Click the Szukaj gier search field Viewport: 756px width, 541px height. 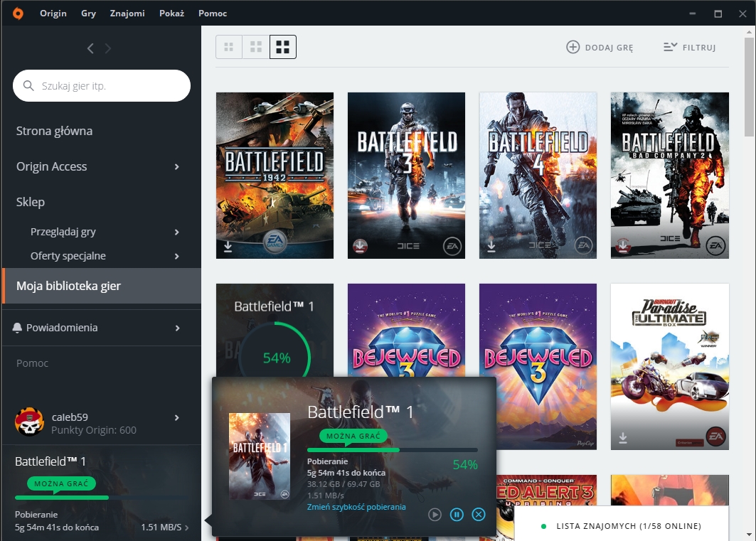point(102,86)
